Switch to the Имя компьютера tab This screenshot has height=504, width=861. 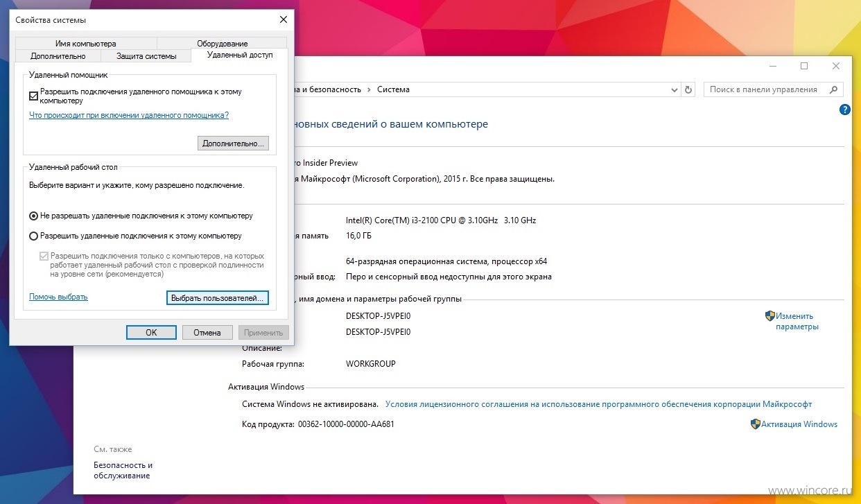pos(86,44)
